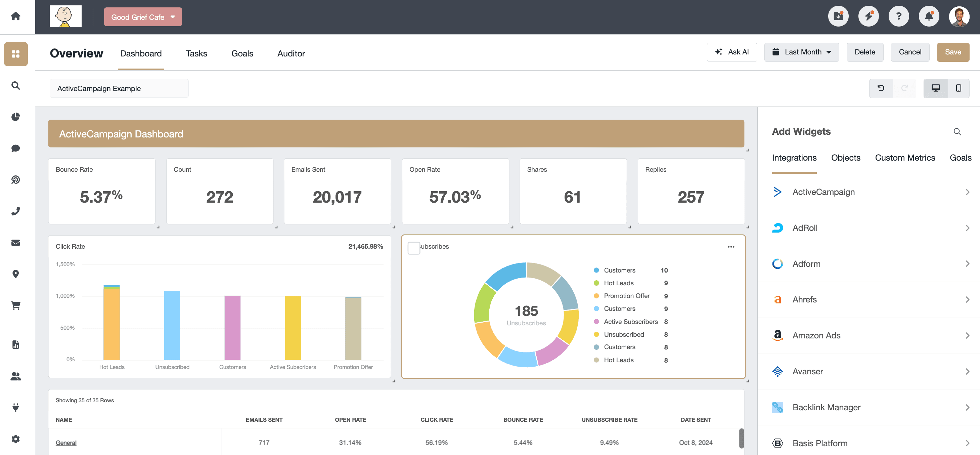Open the notifications bell
This screenshot has height=455, width=980.
(x=929, y=16)
